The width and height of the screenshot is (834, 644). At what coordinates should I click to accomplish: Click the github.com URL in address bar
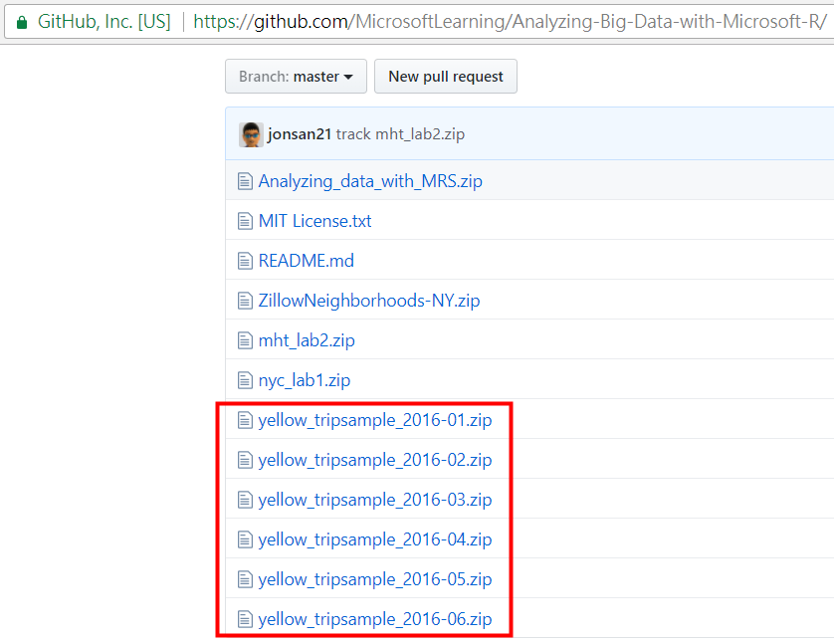(510, 22)
